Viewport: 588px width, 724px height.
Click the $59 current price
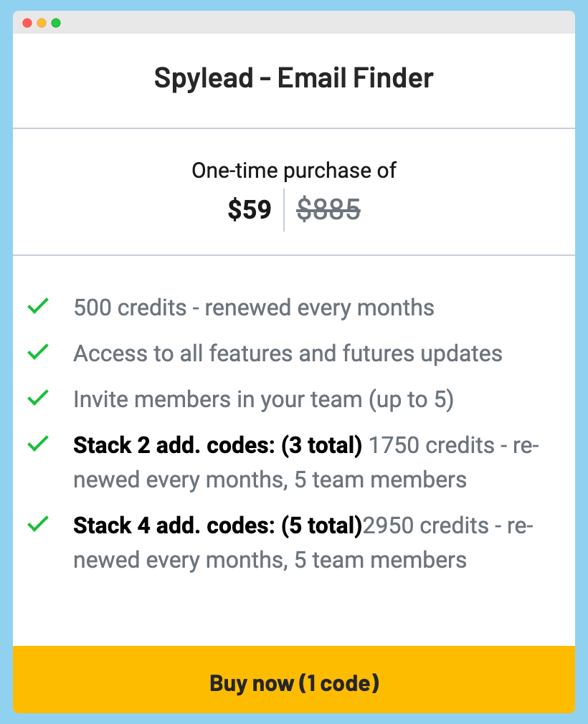pos(250,209)
